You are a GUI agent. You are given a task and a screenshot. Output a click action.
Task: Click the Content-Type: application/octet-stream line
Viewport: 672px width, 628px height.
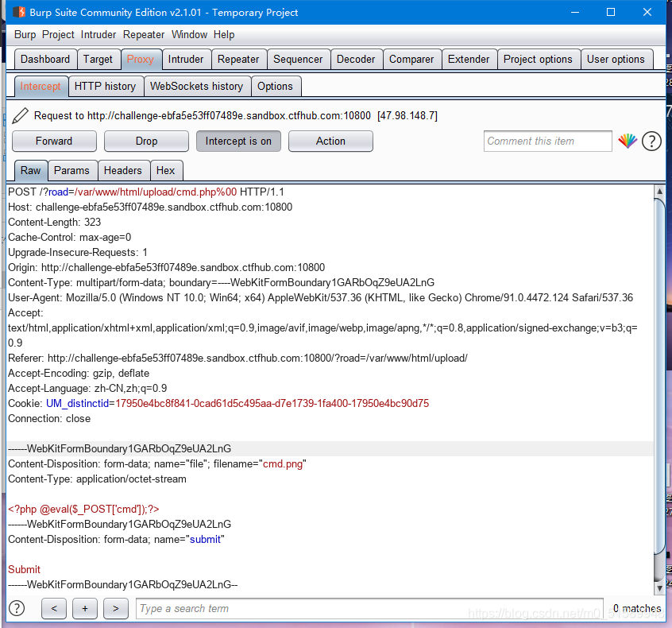(x=97, y=479)
